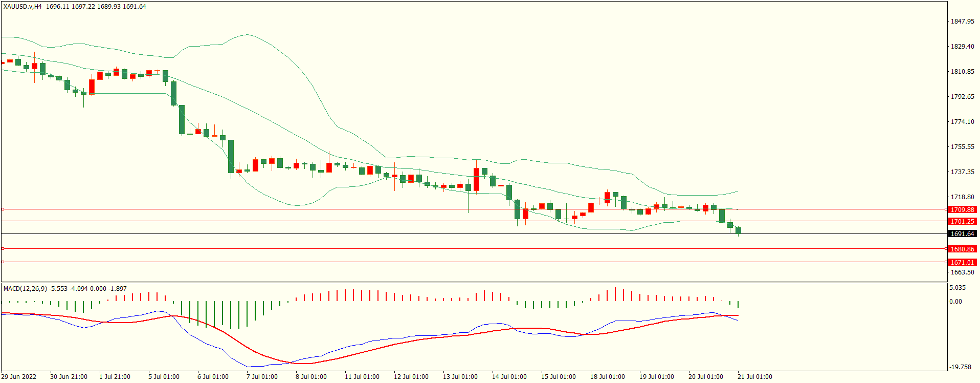Click the 8 Jul 01:00 time label
This screenshot has width=980, height=383.
coord(311,377)
